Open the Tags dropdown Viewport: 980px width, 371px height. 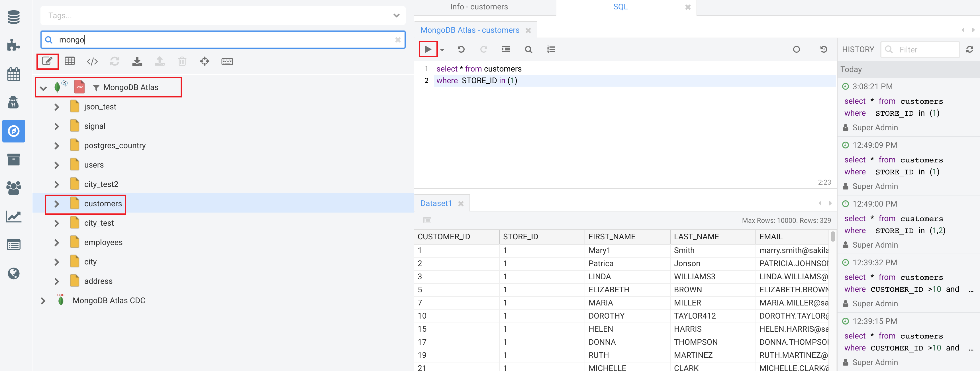[396, 16]
